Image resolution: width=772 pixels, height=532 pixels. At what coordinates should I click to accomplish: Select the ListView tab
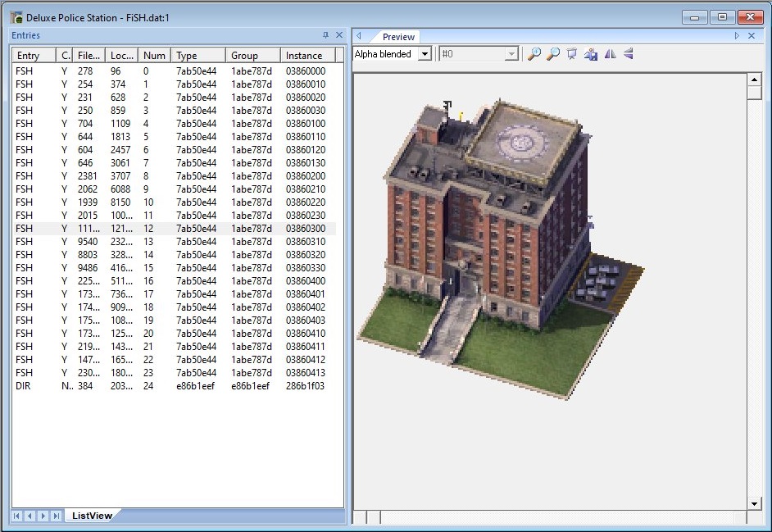(x=92, y=516)
